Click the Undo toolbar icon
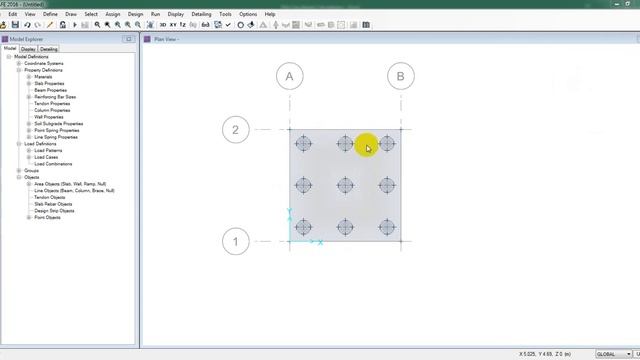This screenshot has height=360, width=640. pyautogui.click(x=27, y=25)
